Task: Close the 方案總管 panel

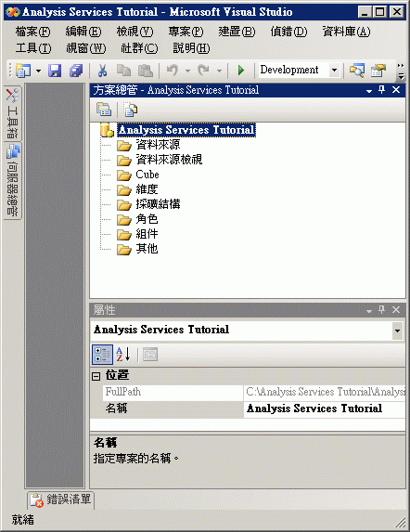Action: 396,90
